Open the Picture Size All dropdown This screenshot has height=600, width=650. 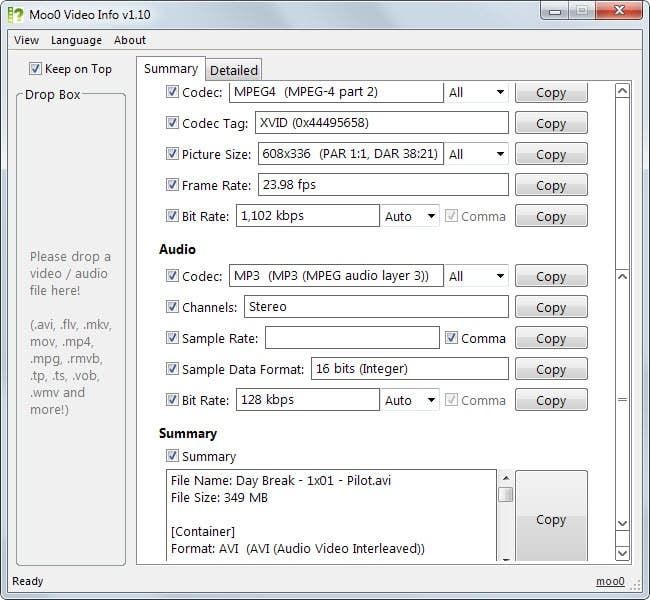pyautogui.click(x=476, y=154)
